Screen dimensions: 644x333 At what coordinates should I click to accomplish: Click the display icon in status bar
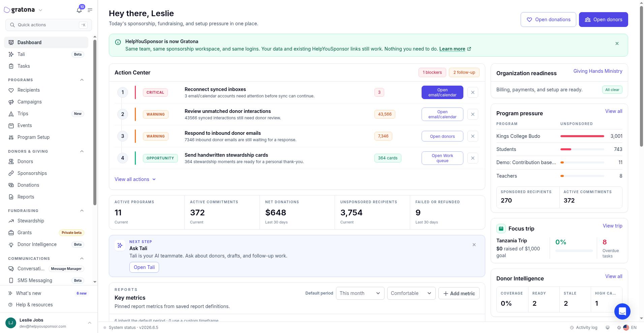click(608, 328)
